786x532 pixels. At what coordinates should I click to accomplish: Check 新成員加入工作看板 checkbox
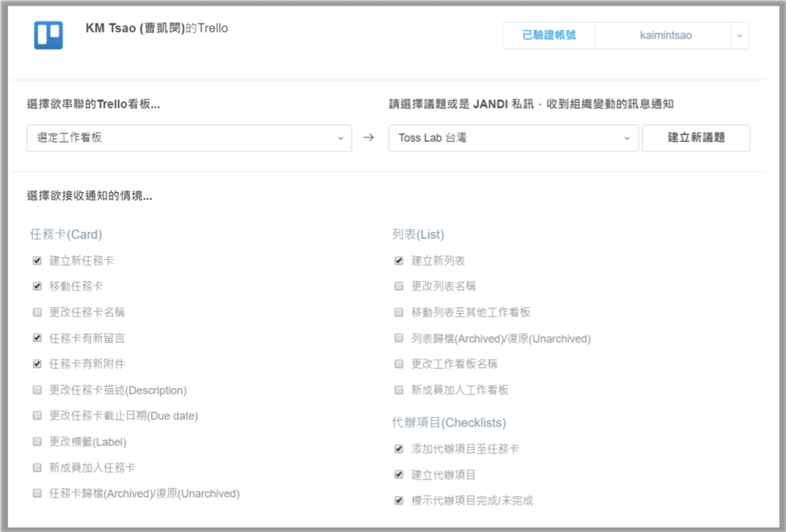pos(399,390)
